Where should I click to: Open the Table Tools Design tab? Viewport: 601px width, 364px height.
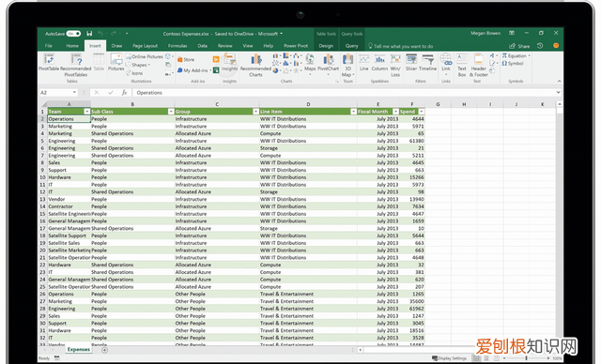click(326, 46)
